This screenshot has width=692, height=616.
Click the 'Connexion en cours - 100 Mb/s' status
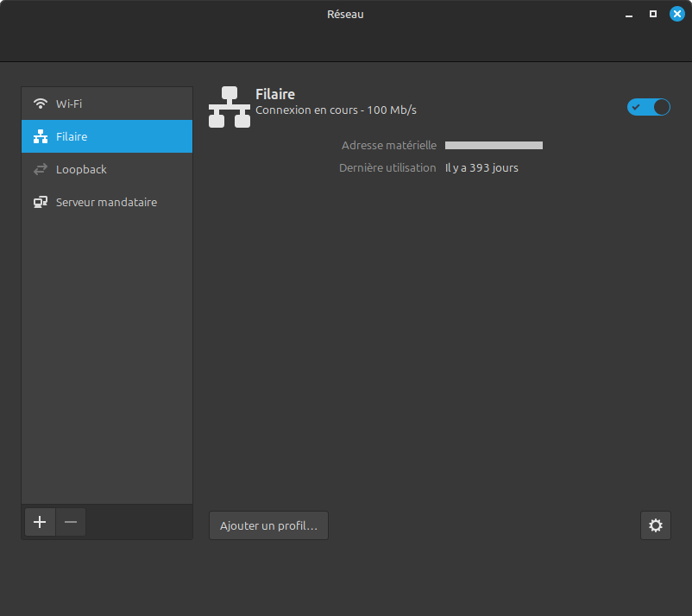pos(336,110)
